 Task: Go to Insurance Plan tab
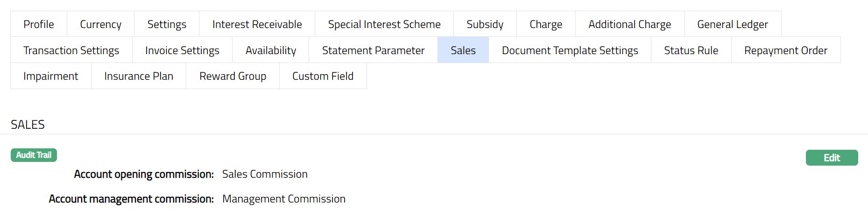(139, 76)
